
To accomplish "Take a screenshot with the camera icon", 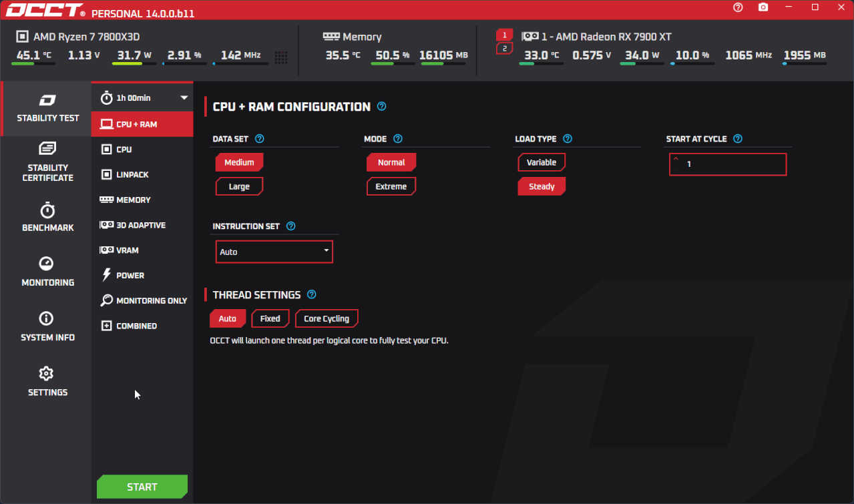I will [763, 7].
